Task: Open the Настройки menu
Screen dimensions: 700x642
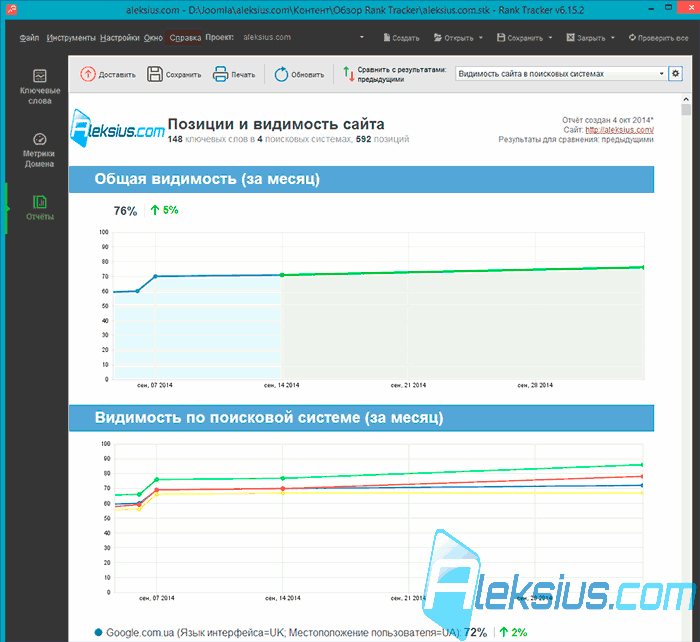Action: tap(120, 38)
